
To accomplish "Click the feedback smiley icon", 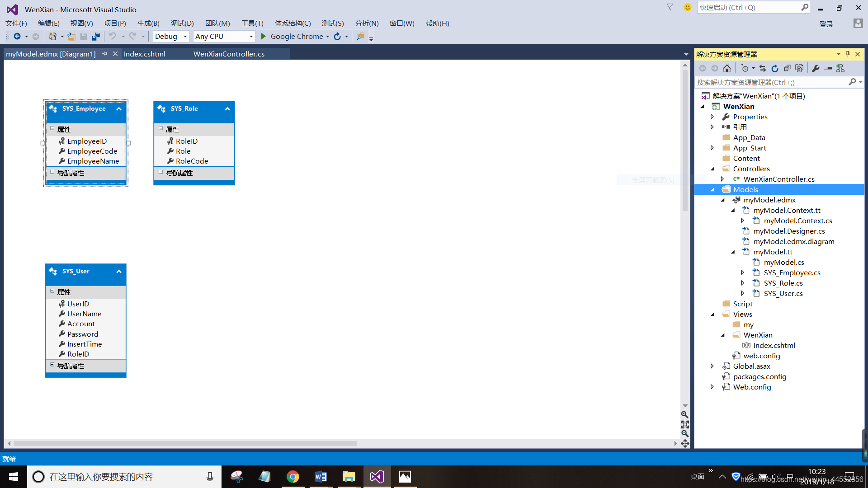I will [687, 7].
